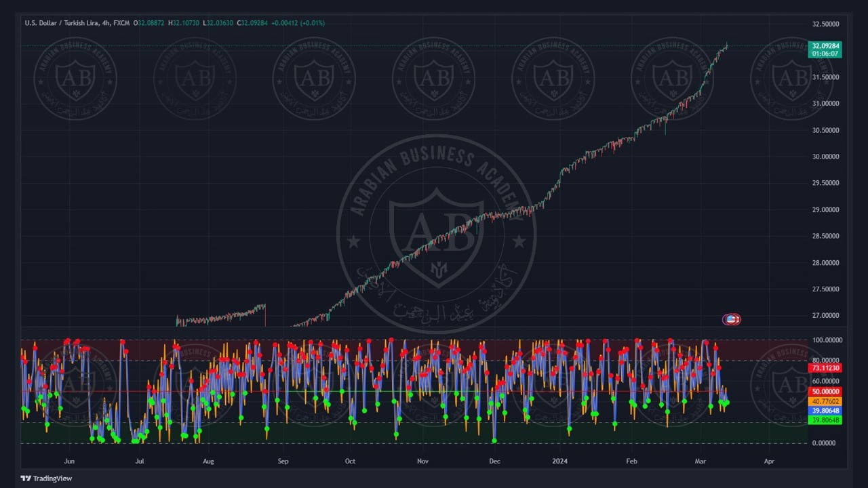The width and height of the screenshot is (868, 488).
Task: Click the blue 39.80648 indicator label
Action: coord(825,411)
